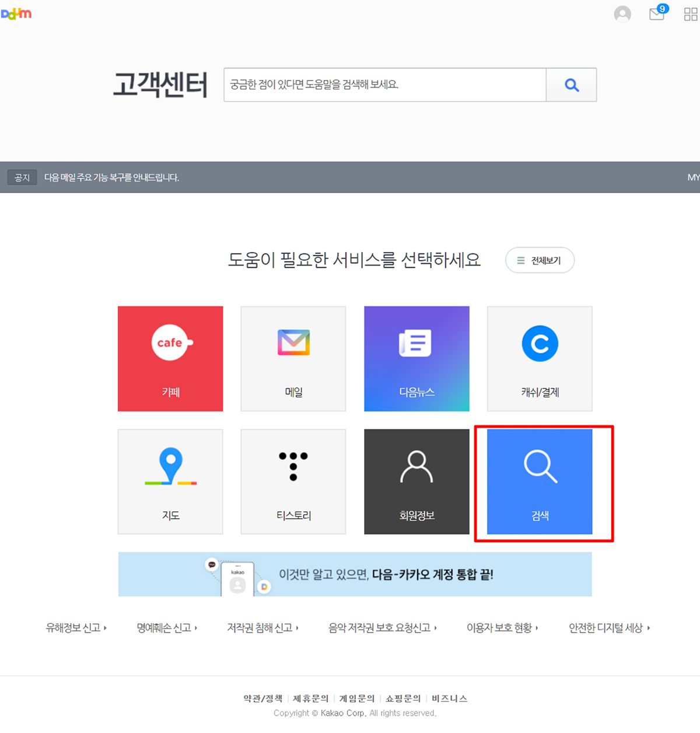Click the 전체보기 button

540,260
